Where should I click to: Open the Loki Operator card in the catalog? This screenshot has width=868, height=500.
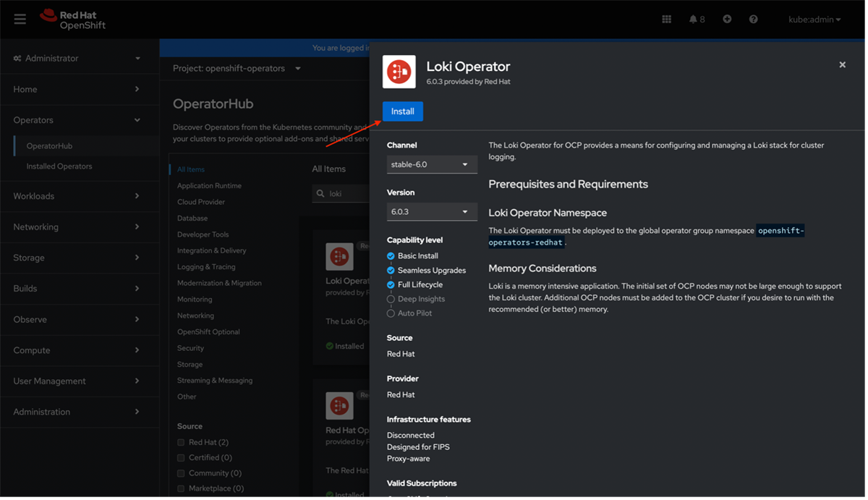(341, 296)
